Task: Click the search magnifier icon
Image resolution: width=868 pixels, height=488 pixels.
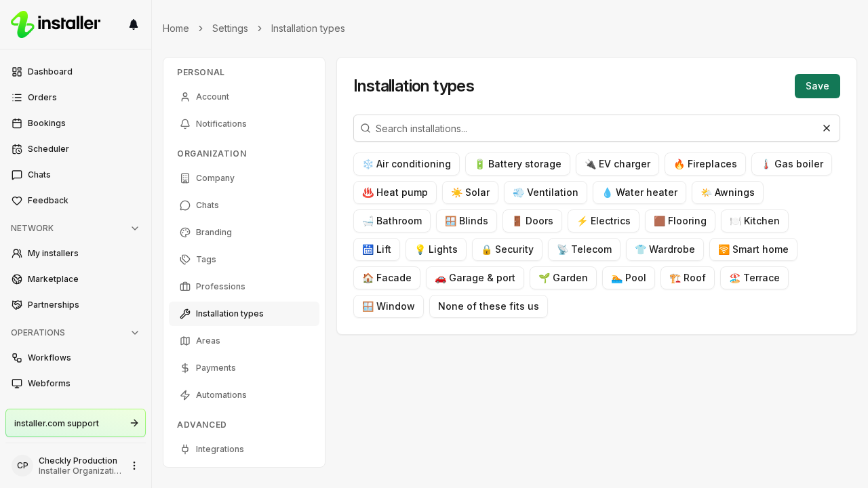Action: tap(366, 128)
